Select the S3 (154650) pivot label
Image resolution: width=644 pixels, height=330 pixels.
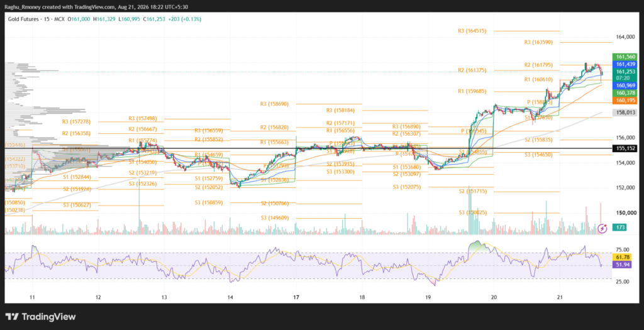pyautogui.click(x=538, y=155)
